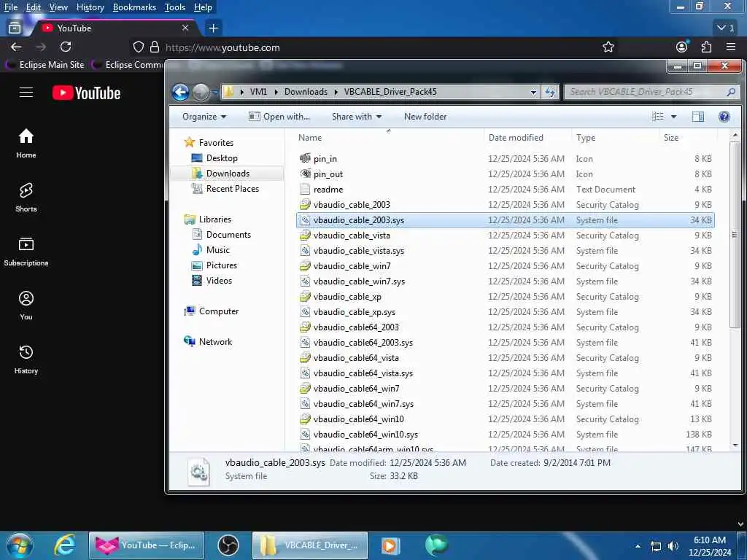The image size is (747, 560).
Task: Click the New folder button
Action: click(425, 117)
